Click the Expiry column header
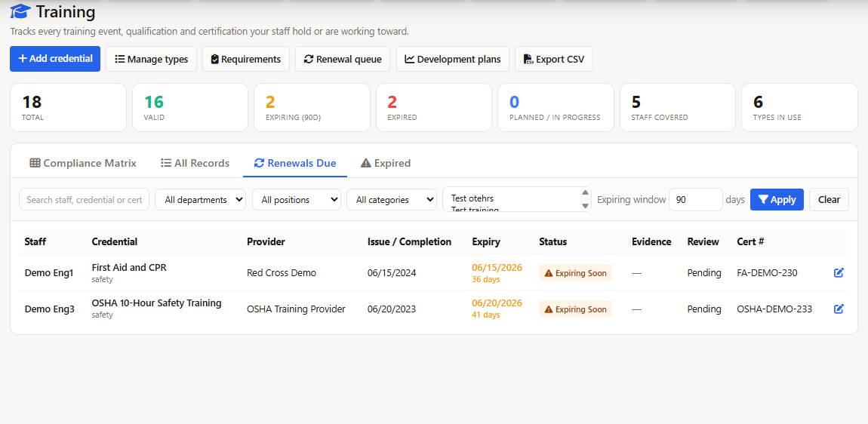This screenshot has width=868, height=424. pos(486,241)
